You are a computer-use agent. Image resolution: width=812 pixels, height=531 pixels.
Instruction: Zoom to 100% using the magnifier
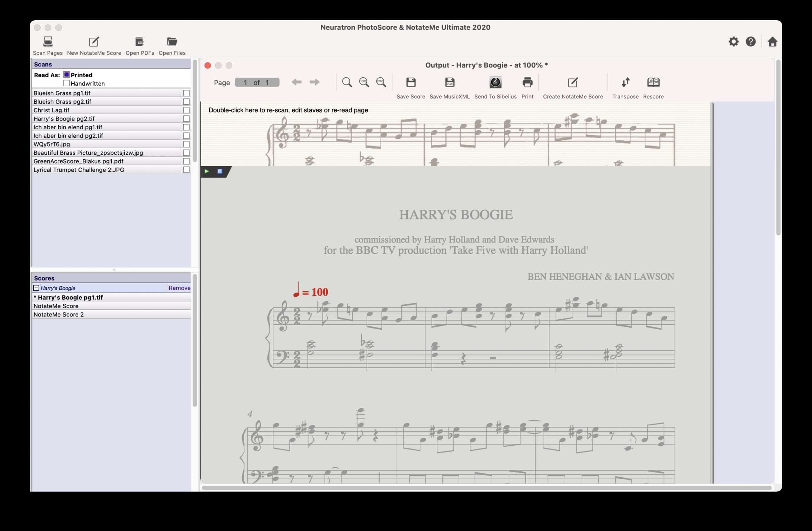(364, 82)
